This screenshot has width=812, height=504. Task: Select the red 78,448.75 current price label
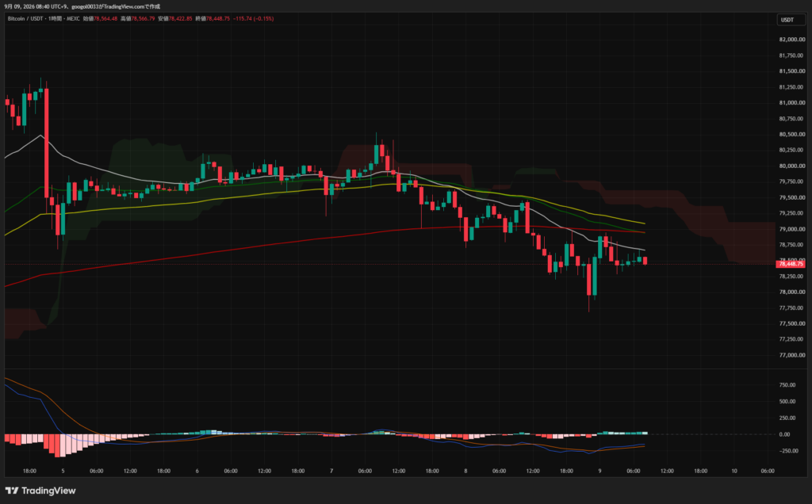pos(791,264)
